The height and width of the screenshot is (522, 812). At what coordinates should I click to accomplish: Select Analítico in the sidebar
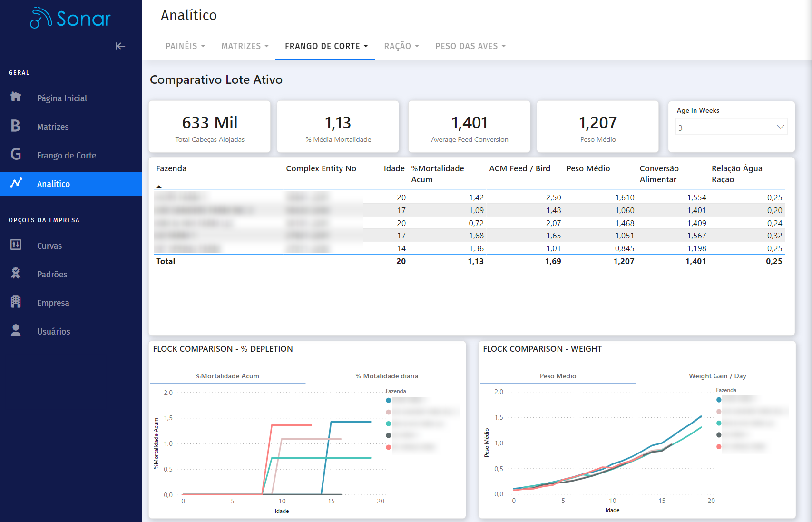(x=71, y=184)
